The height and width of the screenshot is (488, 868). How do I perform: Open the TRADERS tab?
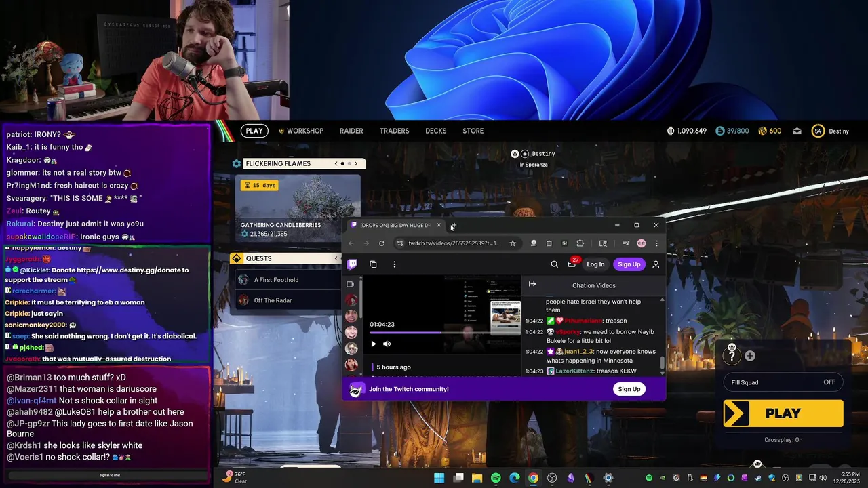pos(394,131)
